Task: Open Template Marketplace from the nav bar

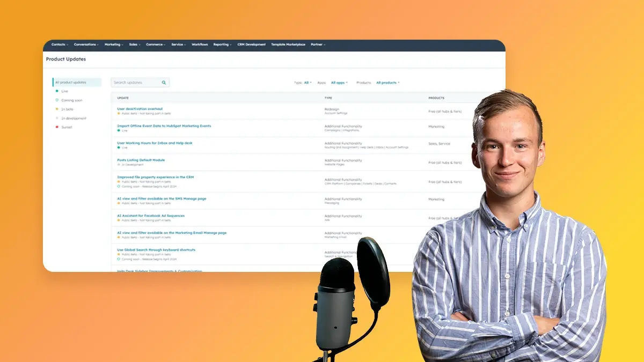Action: coord(288,45)
